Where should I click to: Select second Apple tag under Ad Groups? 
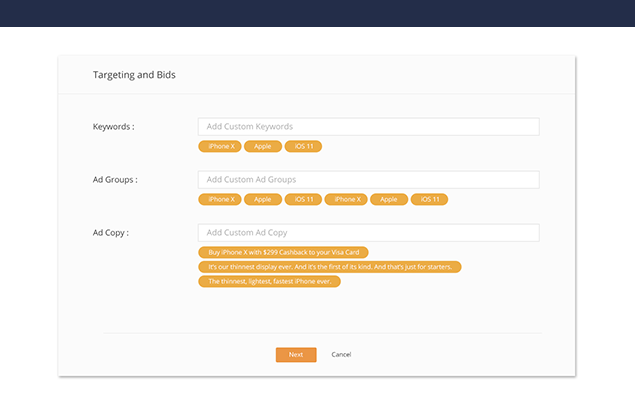coord(389,199)
